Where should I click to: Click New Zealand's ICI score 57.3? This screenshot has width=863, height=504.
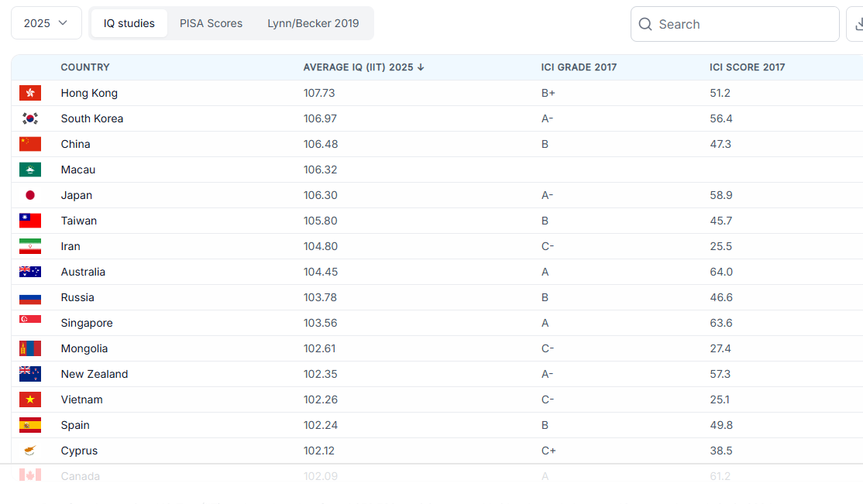720,374
